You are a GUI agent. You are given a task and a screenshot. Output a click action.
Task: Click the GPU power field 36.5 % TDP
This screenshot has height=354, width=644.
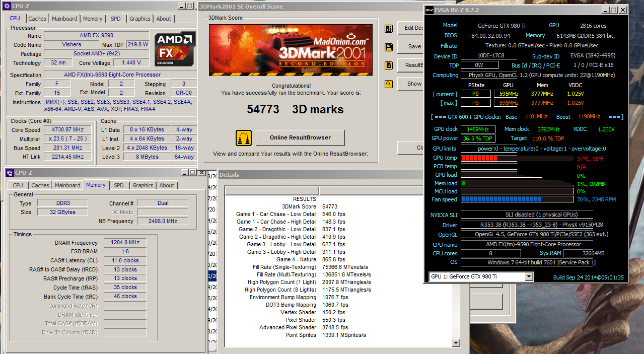pos(478,138)
